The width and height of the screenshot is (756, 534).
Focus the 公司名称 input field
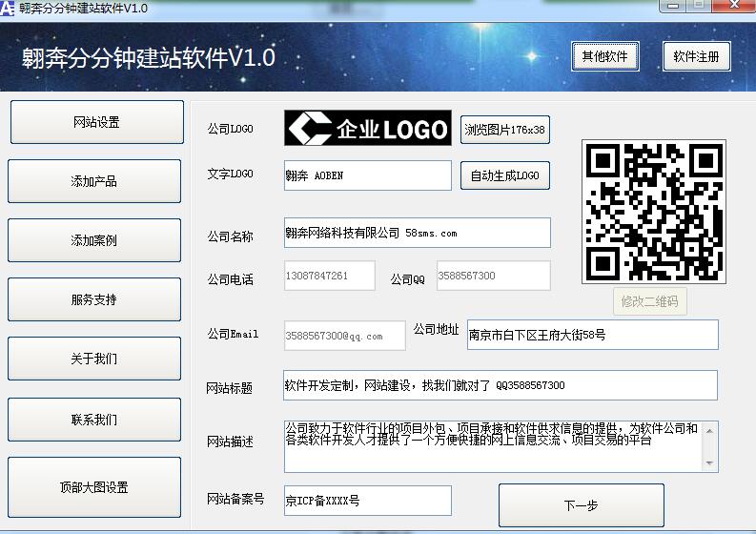pyautogui.click(x=417, y=233)
